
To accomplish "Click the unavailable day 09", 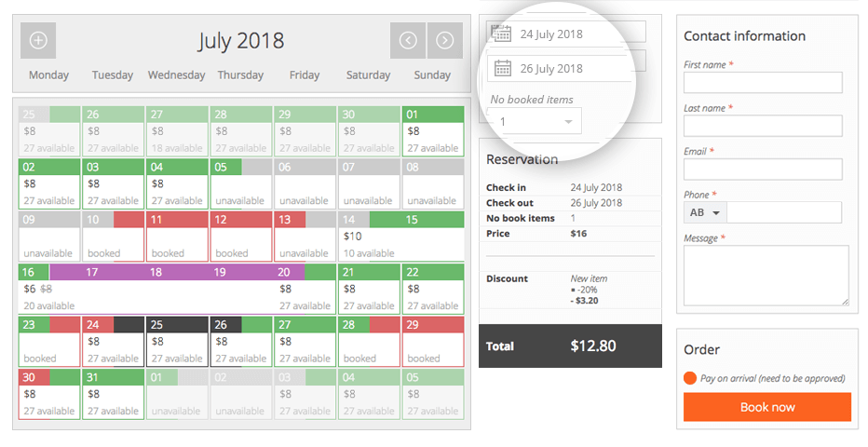I will (x=49, y=237).
